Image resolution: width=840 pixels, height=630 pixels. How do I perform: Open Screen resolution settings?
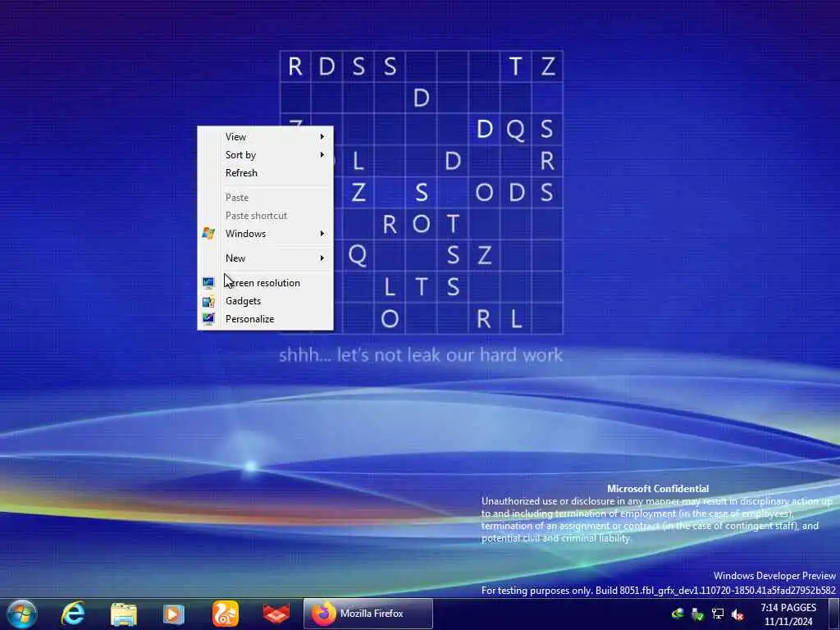click(266, 283)
